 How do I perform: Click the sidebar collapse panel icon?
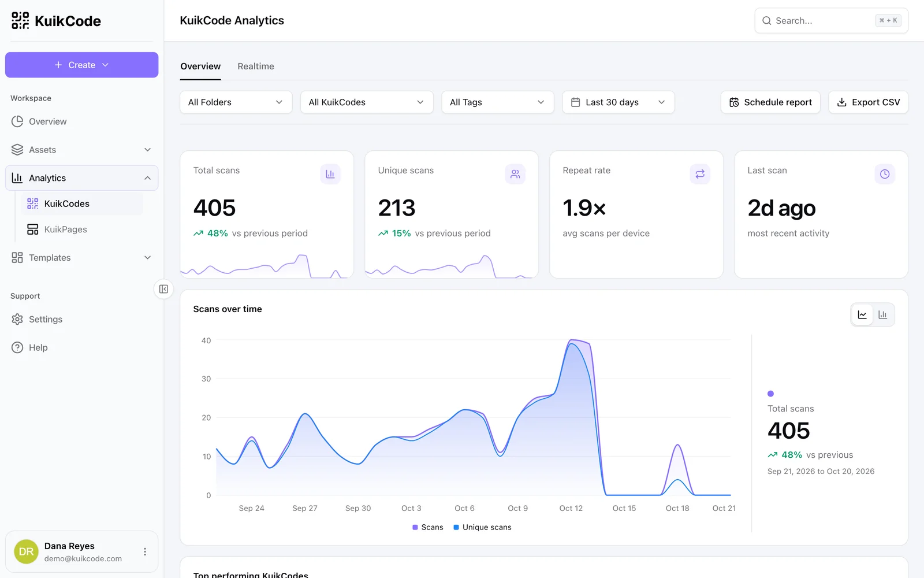(163, 289)
